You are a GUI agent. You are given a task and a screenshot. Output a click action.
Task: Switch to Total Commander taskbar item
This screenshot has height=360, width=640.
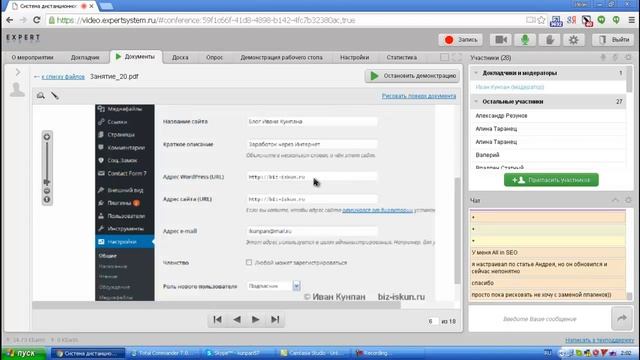[163, 353]
